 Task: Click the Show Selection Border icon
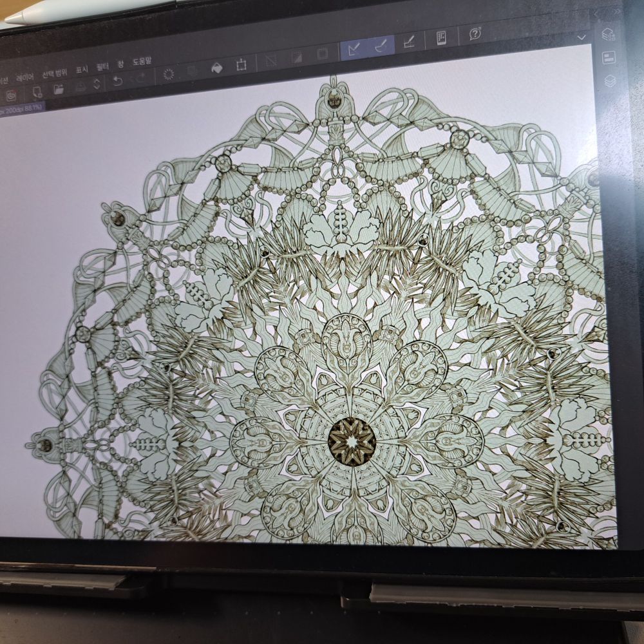point(323,54)
